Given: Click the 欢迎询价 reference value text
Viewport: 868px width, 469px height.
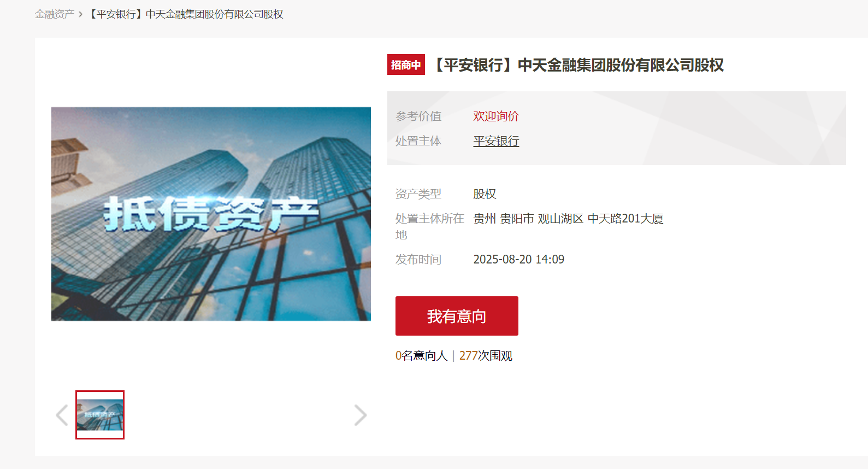Looking at the screenshot, I should coord(496,116).
